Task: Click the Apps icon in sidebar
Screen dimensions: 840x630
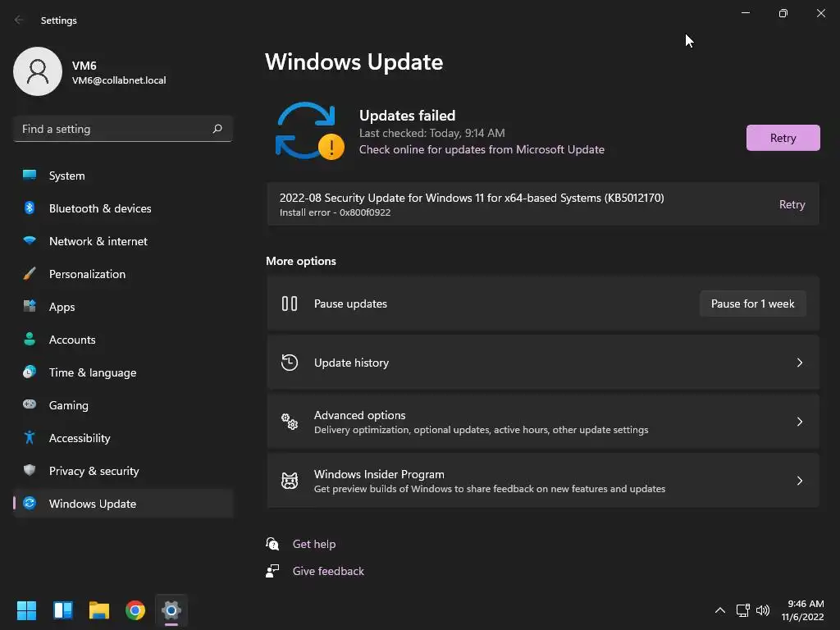Action: pyautogui.click(x=30, y=307)
